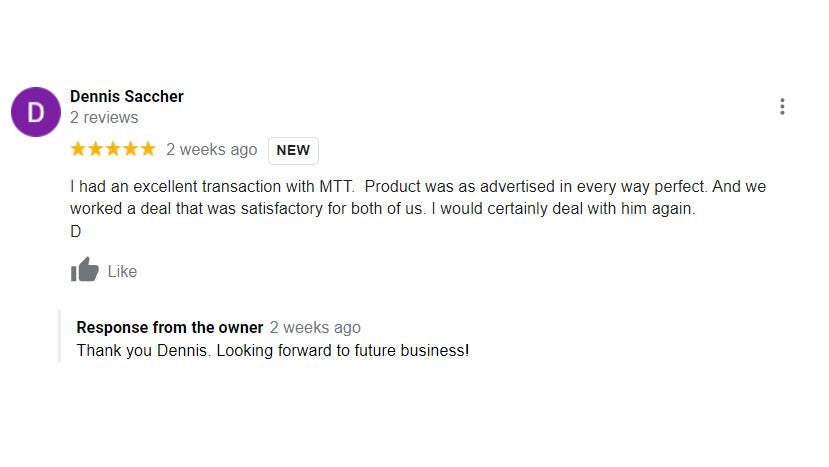829x467 pixels.
Task: Open the three-dot review options menu
Action: (782, 107)
